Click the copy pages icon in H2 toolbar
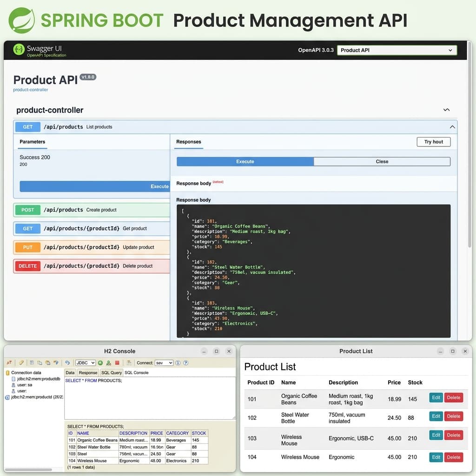 click(x=40, y=363)
